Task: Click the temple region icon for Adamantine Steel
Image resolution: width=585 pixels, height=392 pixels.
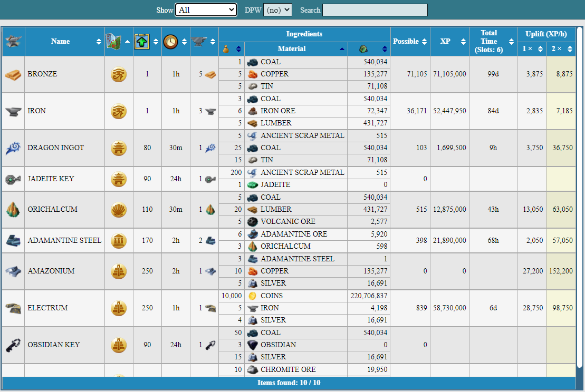Action: pyautogui.click(x=119, y=241)
